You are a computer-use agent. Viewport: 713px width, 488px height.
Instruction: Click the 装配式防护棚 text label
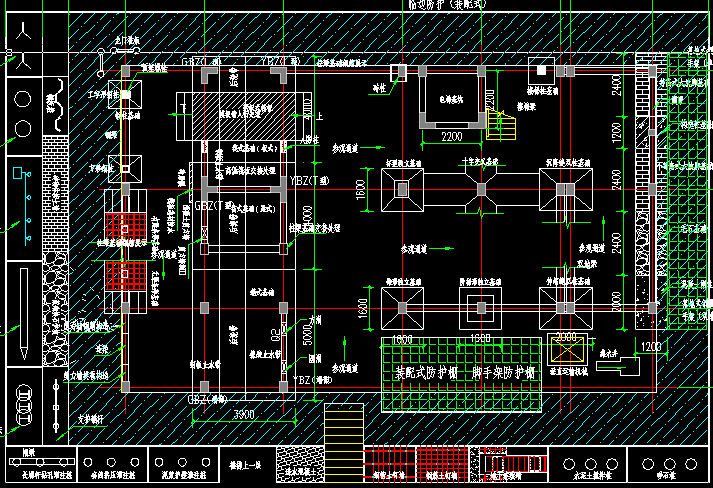point(414,371)
